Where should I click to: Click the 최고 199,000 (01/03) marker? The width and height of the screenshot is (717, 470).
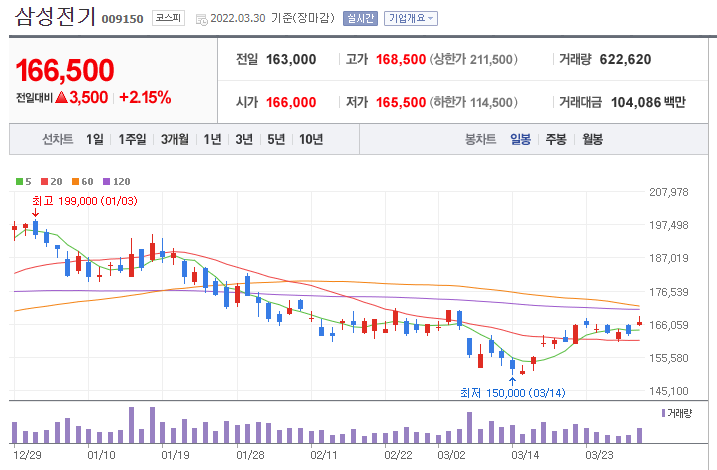tap(85, 201)
